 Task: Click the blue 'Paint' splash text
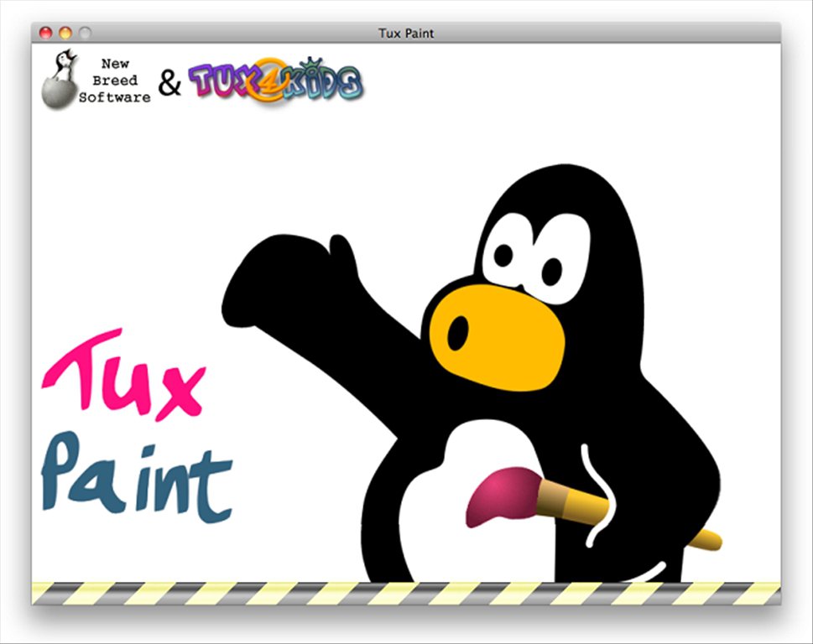point(138,478)
